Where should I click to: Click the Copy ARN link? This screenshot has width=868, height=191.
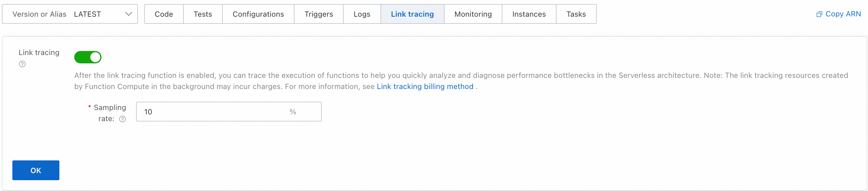843,14
